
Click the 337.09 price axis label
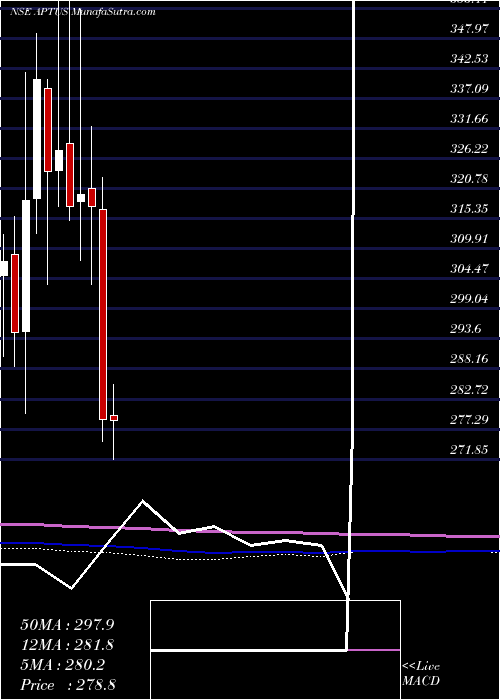(x=468, y=89)
